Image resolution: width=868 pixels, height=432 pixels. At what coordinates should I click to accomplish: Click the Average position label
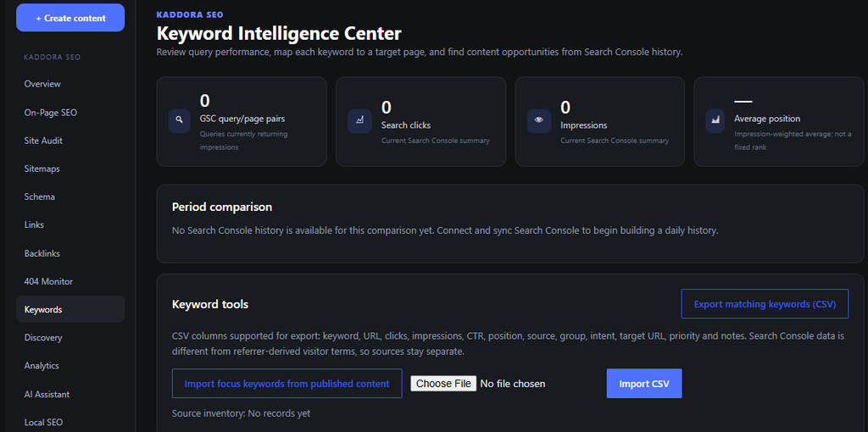[x=767, y=119]
